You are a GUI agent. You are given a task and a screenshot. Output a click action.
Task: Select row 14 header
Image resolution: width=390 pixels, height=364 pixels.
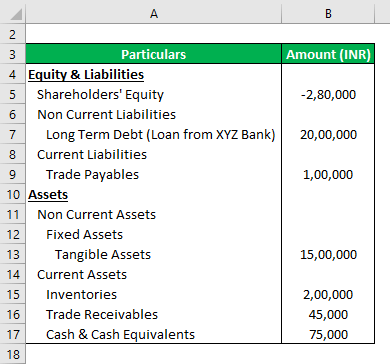click(12, 274)
